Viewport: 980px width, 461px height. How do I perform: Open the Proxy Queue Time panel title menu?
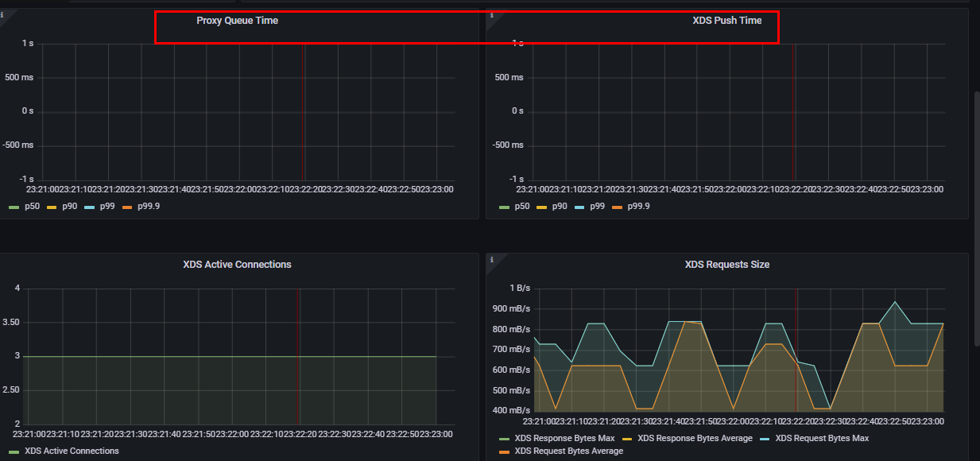(237, 21)
